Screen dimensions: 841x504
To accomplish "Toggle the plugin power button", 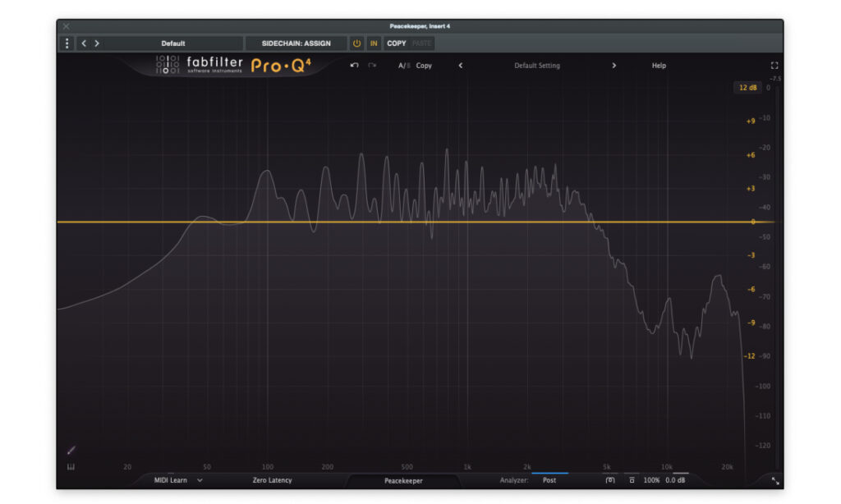I will point(356,44).
